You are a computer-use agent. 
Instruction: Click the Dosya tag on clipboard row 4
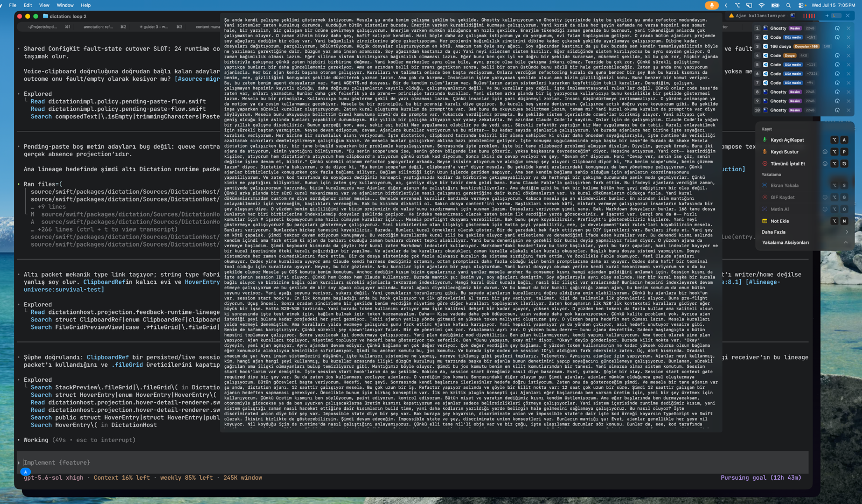click(790, 55)
